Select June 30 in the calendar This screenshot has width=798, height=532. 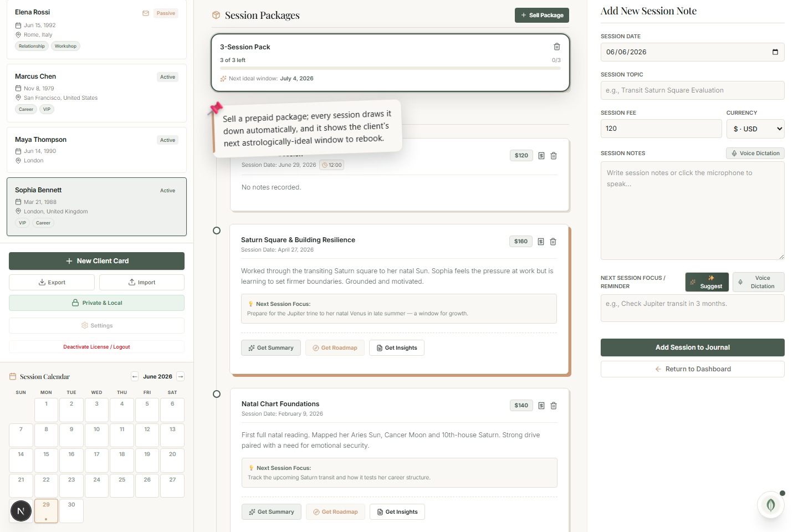[71, 511]
